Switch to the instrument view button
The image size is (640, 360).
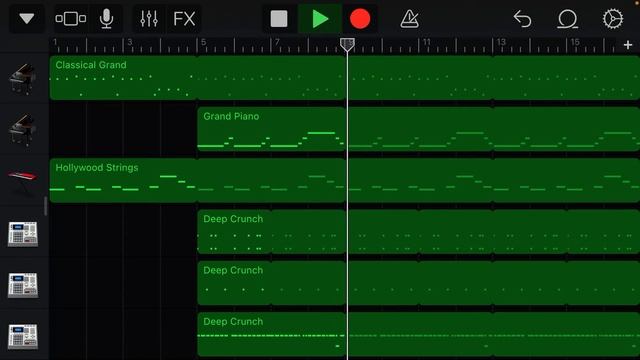tap(71, 18)
